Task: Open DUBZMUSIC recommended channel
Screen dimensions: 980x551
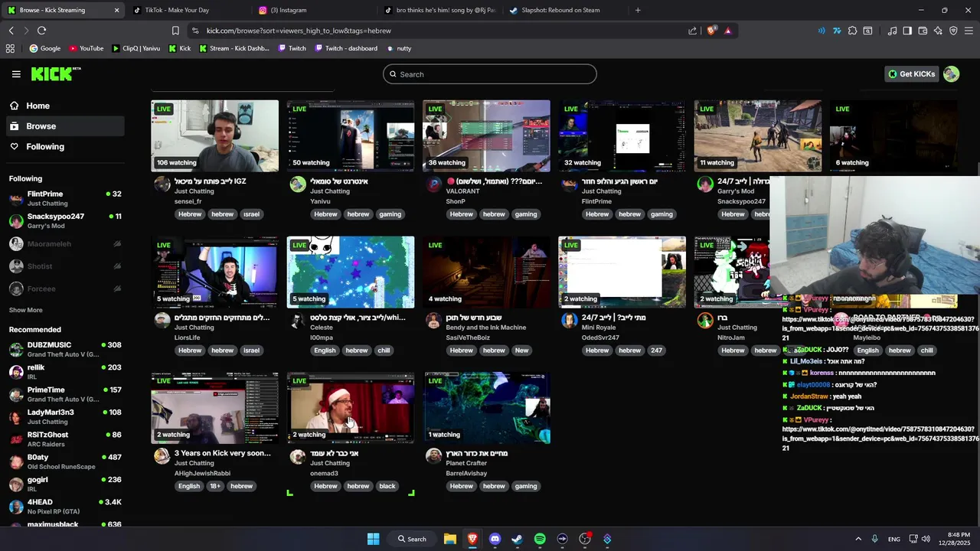Action: (65, 350)
